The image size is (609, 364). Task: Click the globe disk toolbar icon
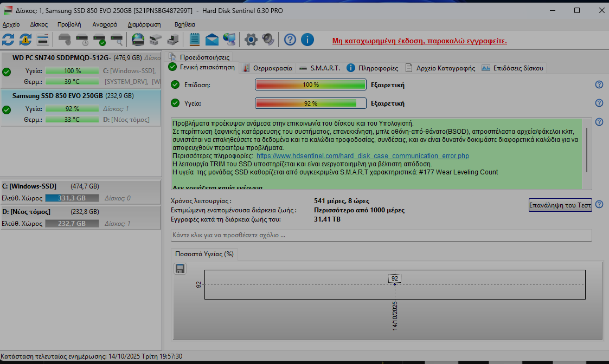(138, 40)
